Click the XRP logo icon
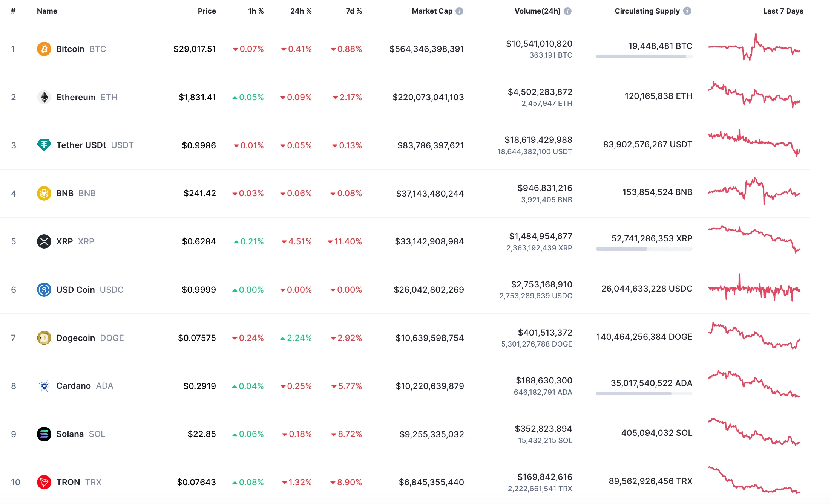Viewport: 831px width, 504px height. (x=44, y=241)
